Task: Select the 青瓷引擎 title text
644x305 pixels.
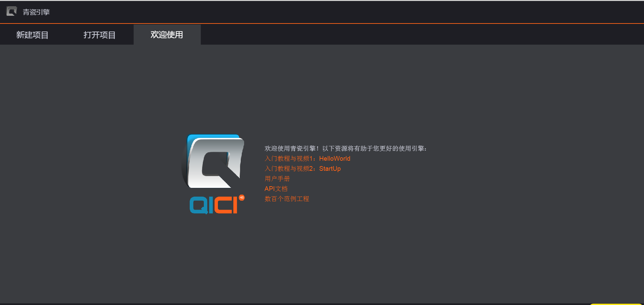Action: (x=36, y=12)
